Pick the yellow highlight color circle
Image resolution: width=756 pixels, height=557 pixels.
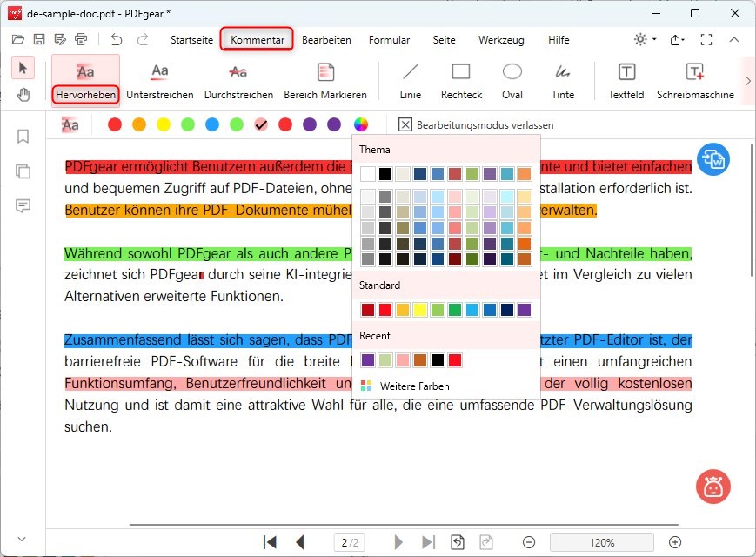pos(164,124)
